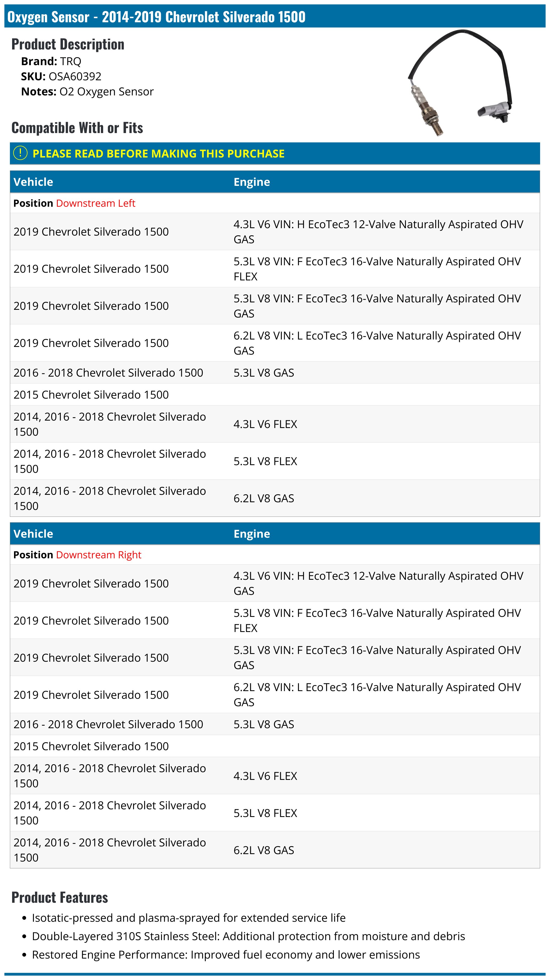Select the Downstream Right 4.3L V6 FLEX row
This screenshot has height=980, width=550.
(275, 776)
